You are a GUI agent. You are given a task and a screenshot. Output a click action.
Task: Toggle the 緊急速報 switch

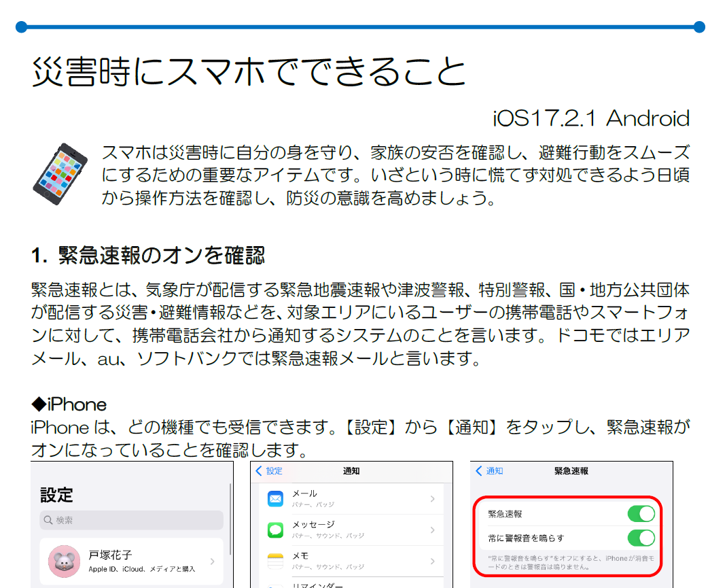click(641, 514)
